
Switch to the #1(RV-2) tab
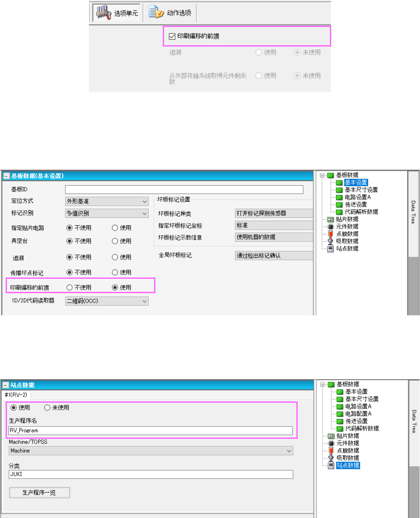tap(16, 395)
